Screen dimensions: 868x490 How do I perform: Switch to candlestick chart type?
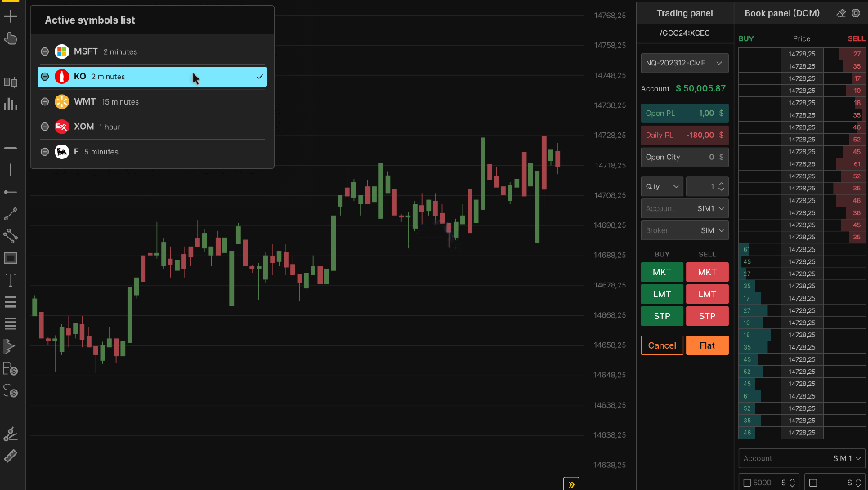pyautogui.click(x=11, y=82)
